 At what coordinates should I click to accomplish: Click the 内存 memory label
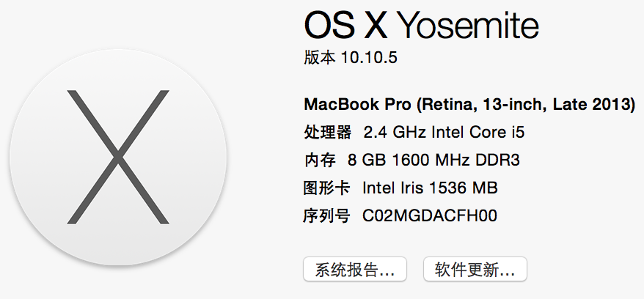coord(319,160)
